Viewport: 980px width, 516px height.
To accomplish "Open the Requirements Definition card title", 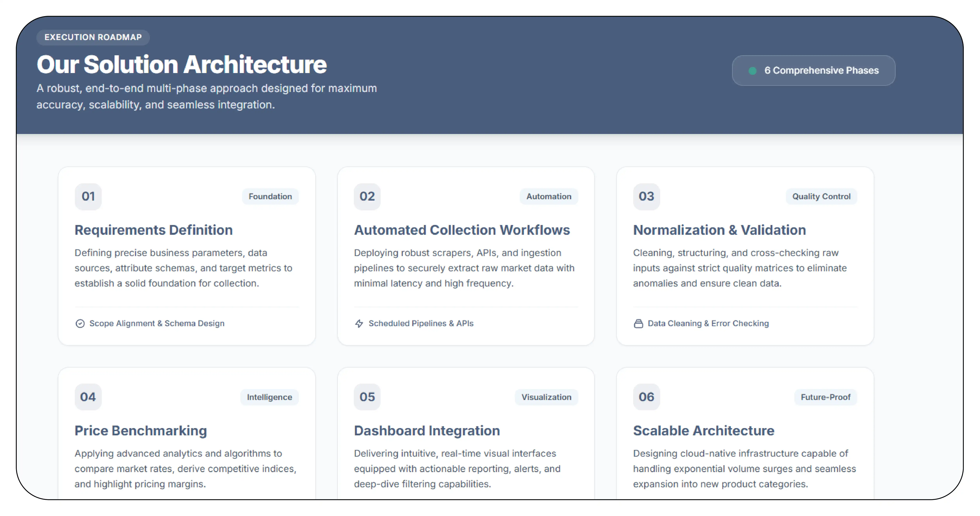I will click(153, 230).
